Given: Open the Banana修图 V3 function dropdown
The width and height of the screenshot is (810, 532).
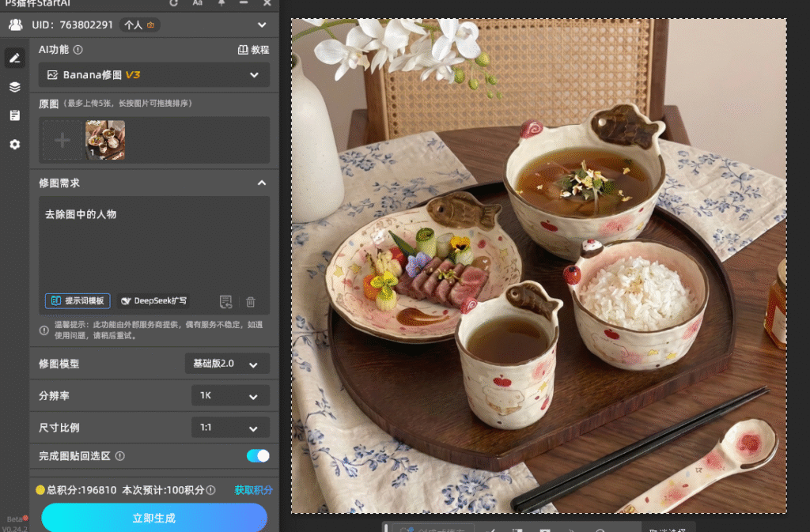Looking at the screenshot, I should click(154, 75).
